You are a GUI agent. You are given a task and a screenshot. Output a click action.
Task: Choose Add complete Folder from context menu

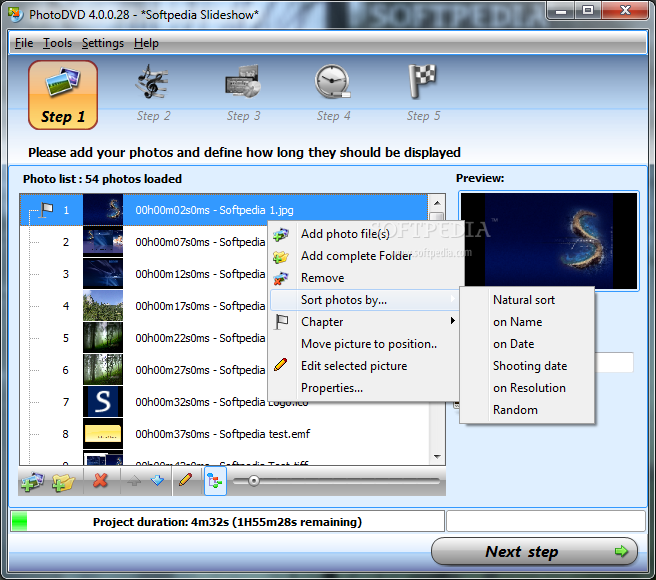click(365, 256)
